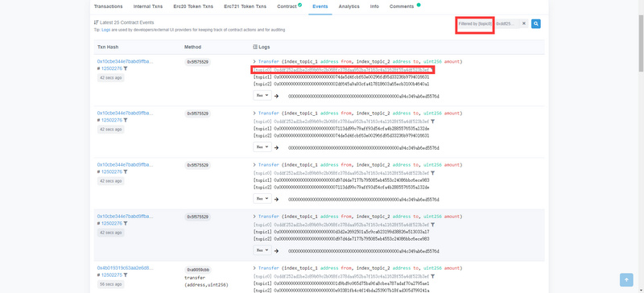Click the scroll-to-top arrow button

[x=626, y=280]
